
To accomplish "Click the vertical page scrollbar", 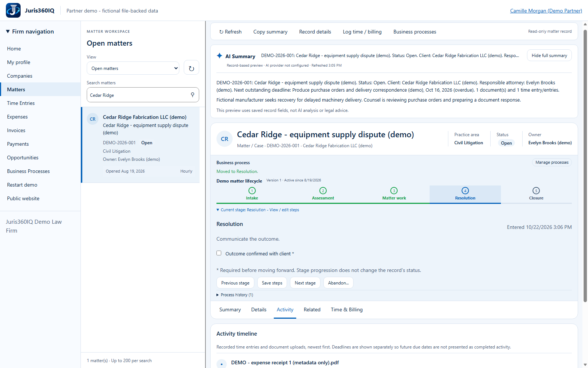I will (585, 166).
